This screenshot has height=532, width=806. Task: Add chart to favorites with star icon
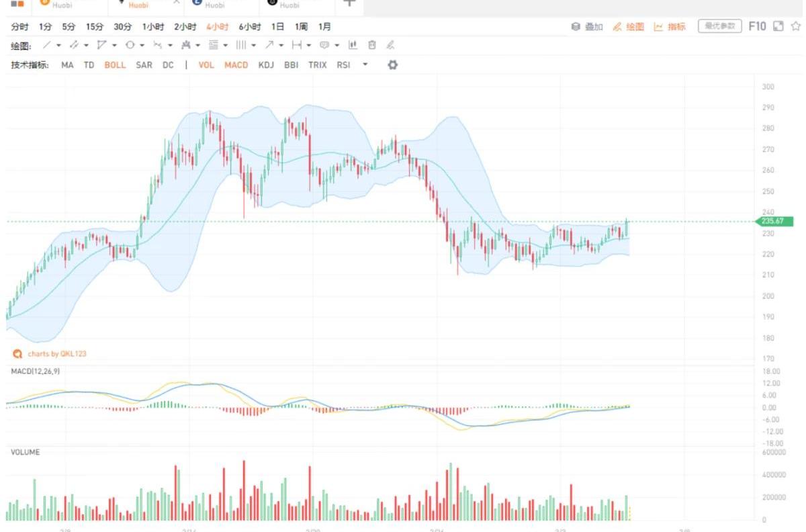[x=796, y=26]
